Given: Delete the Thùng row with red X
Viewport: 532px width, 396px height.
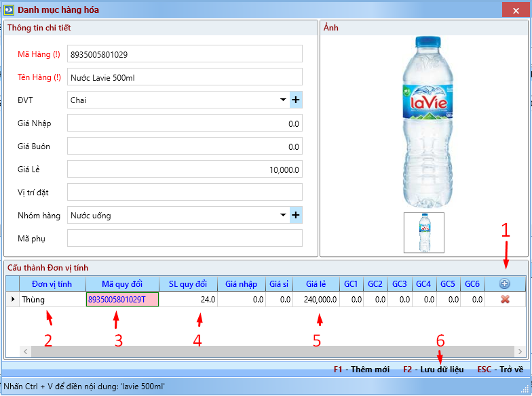Looking at the screenshot, I should click(505, 300).
